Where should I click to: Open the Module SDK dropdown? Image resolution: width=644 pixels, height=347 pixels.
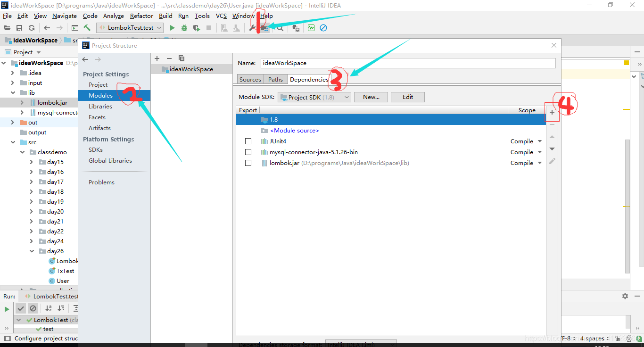tap(314, 97)
